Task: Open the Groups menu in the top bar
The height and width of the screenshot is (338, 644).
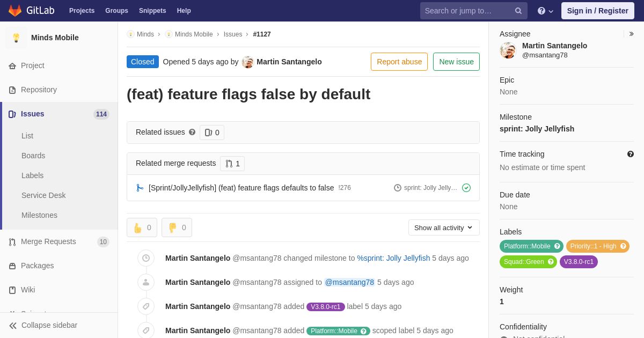Action: pyautogui.click(x=116, y=11)
